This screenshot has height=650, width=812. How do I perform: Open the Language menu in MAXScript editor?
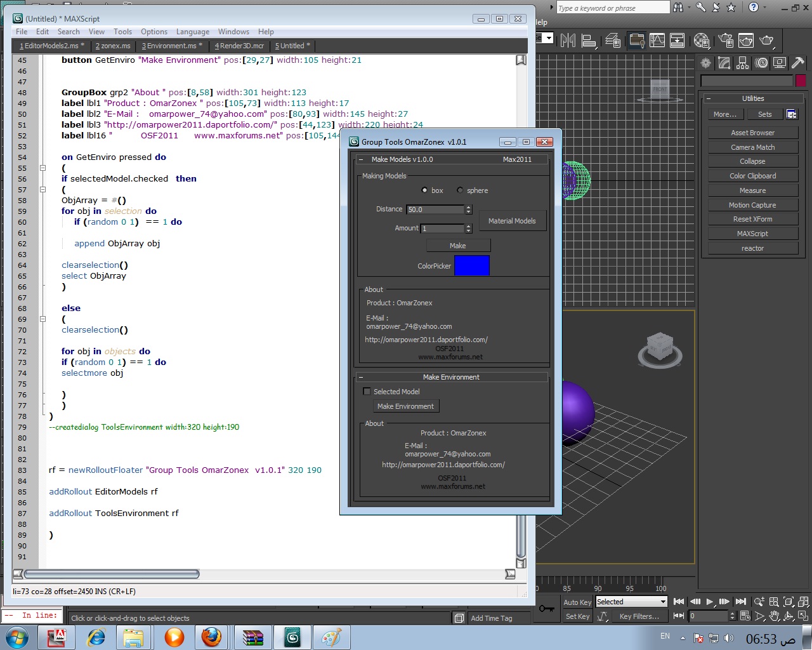[x=193, y=32]
